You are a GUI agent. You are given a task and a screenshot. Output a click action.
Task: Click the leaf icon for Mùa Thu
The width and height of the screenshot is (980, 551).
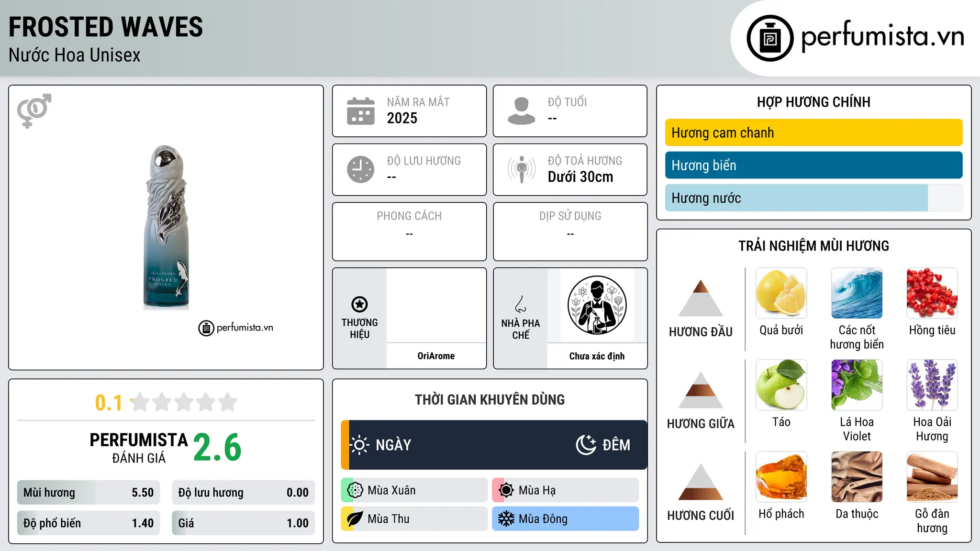355,519
